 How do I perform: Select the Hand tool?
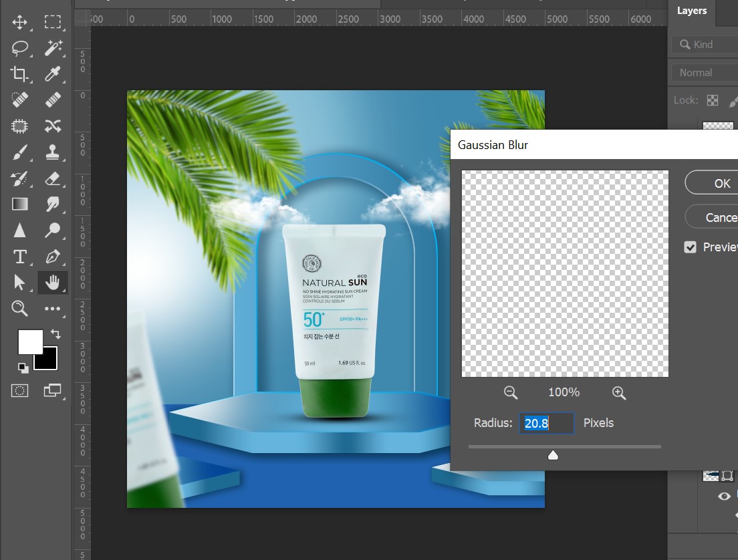coord(53,283)
